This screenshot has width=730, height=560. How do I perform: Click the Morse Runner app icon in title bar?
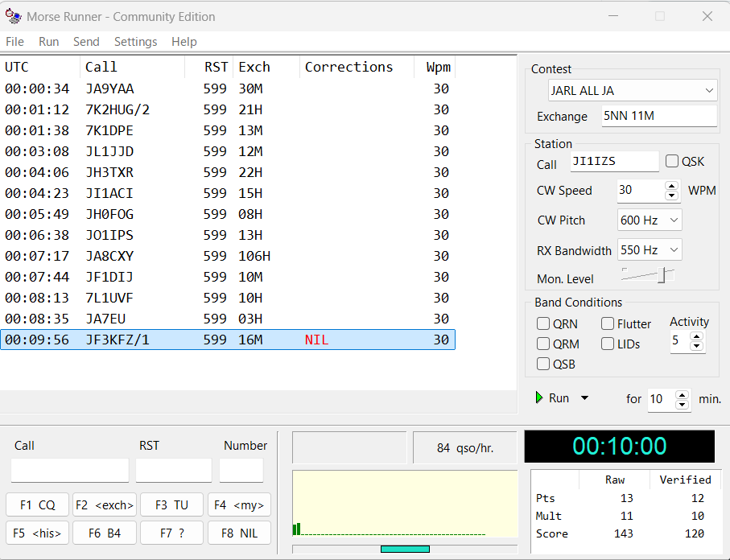click(x=13, y=16)
